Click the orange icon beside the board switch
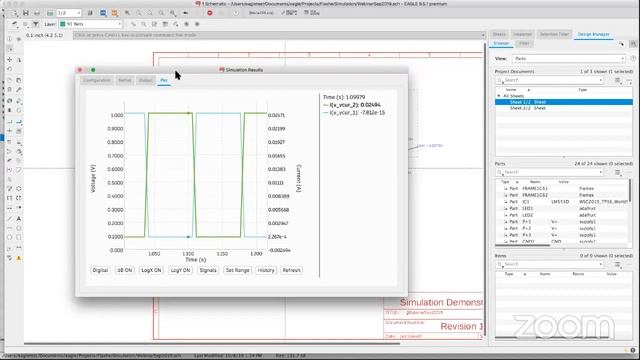 (115, 13)
